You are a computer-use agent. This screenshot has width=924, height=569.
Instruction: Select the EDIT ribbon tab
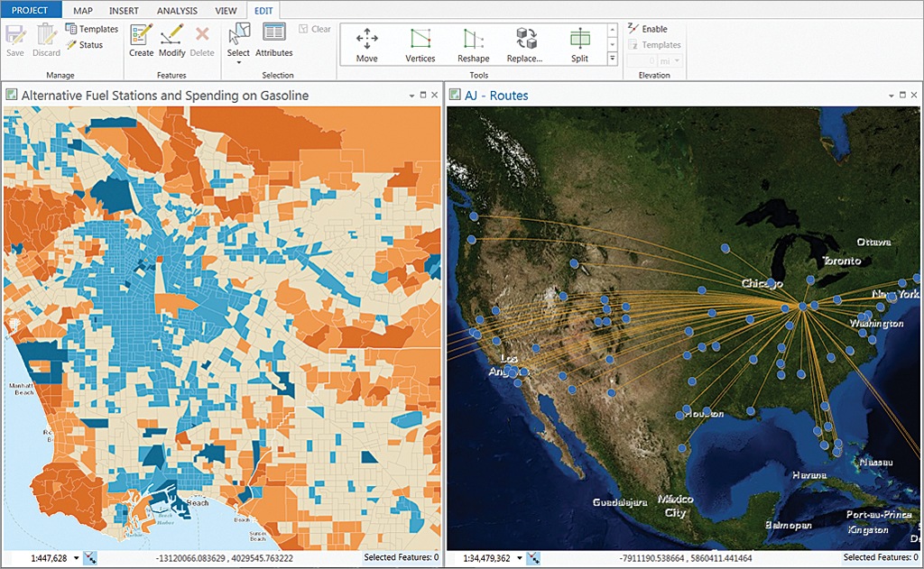263,11
